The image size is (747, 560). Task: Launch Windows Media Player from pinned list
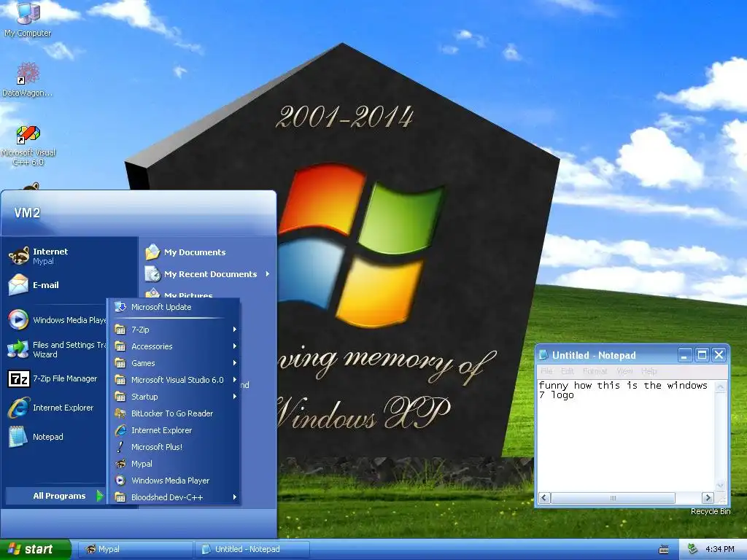(57, 320)
